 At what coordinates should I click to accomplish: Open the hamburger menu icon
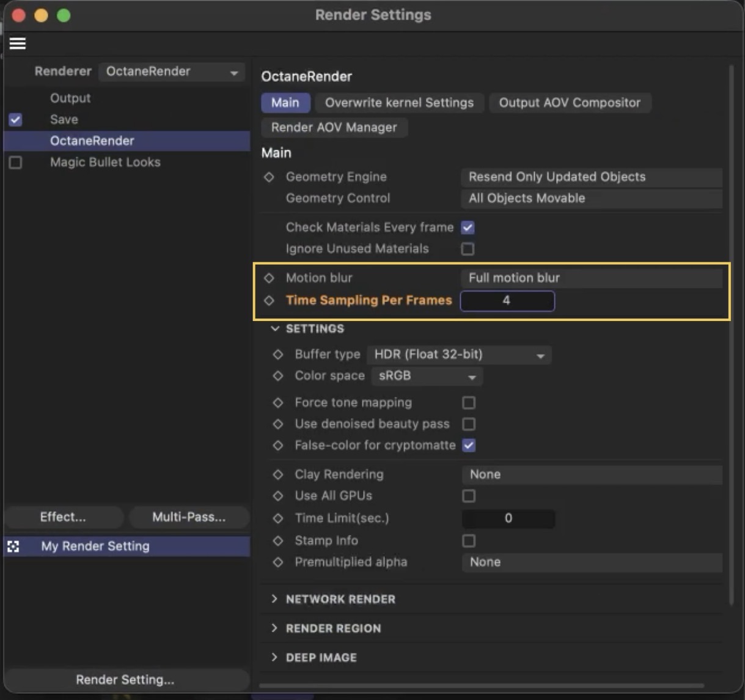point(18,43)
